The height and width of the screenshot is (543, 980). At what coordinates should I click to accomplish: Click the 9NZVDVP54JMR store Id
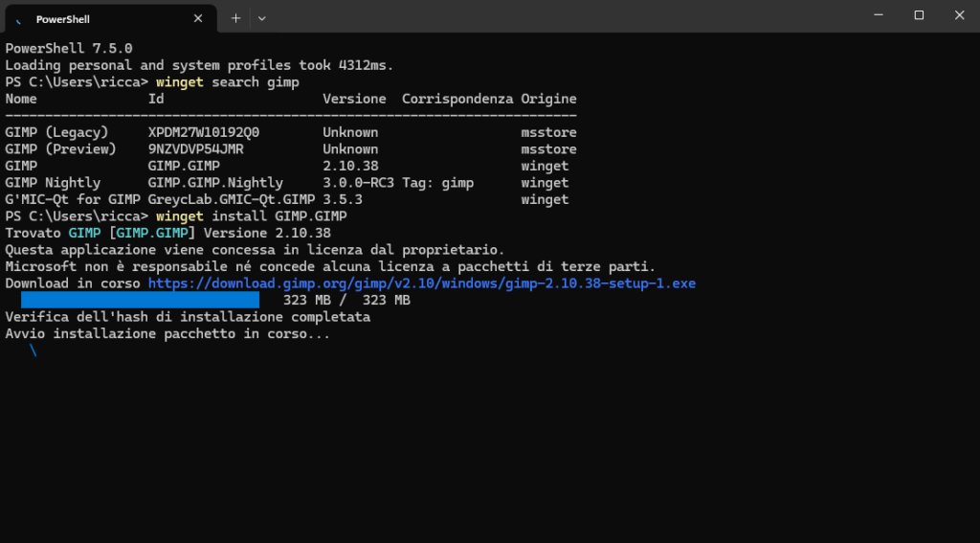[x=195, y=148]
